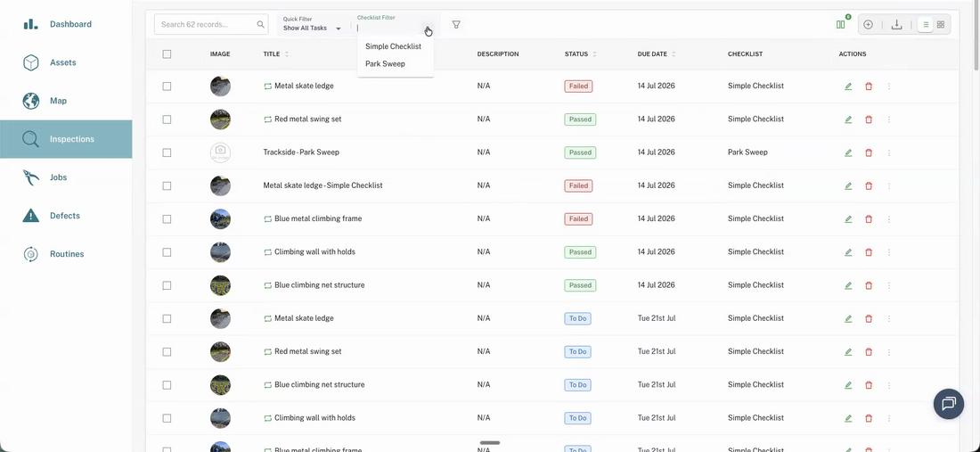This screenshot has height=452, width=980.
Task: Check the box for Passed Blue climbing net structure row
Action: point(167,285)
